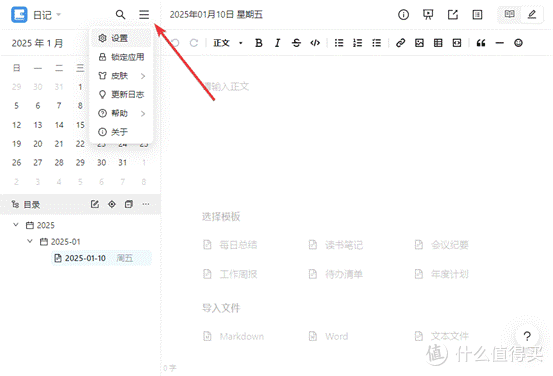The image size is (553, 376).
Task: Select 锁定应用 from the menu
Action: point(121,57)
